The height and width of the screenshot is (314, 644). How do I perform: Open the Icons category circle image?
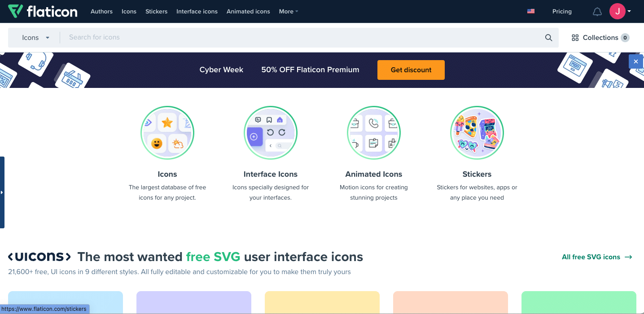pos(167,133)
